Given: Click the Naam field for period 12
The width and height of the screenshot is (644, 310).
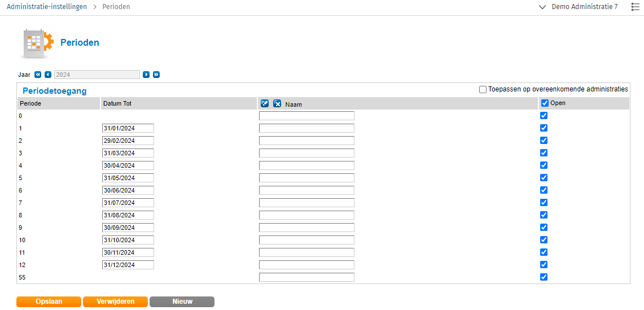Looking at the screenshot, I should (x=306, y=265).
